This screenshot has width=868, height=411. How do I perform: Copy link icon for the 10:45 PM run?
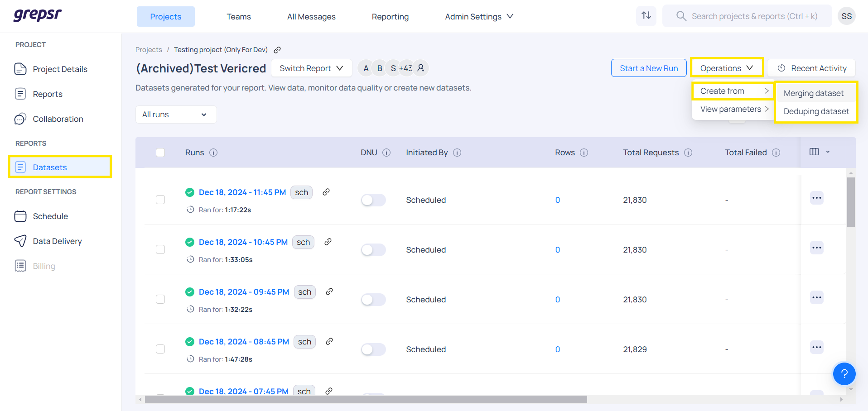328,242
